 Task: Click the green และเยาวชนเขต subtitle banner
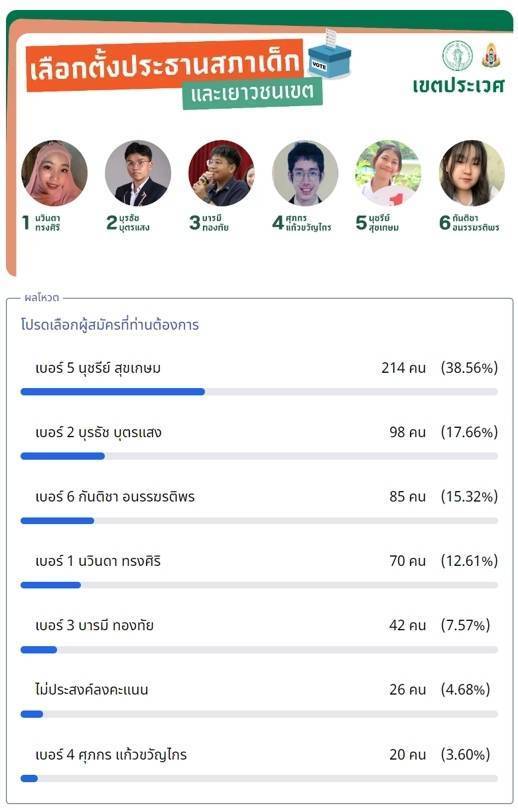click(253, 93)
